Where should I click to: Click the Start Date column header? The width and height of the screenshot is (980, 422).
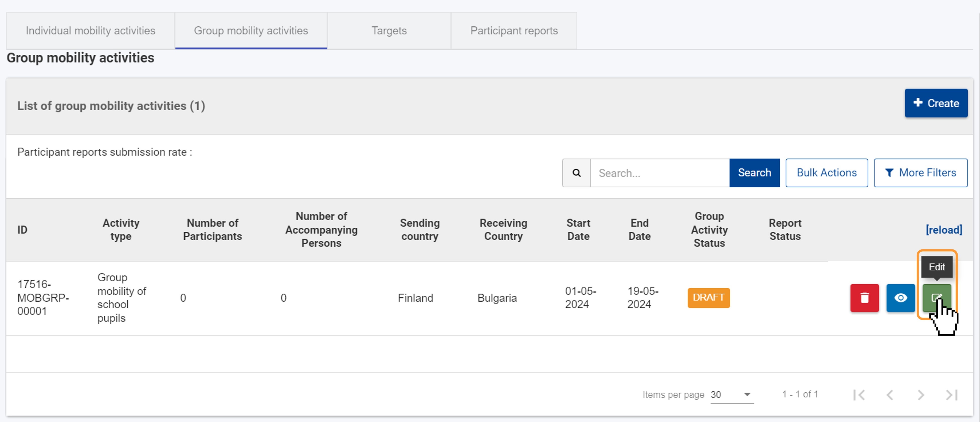(578, 230)
